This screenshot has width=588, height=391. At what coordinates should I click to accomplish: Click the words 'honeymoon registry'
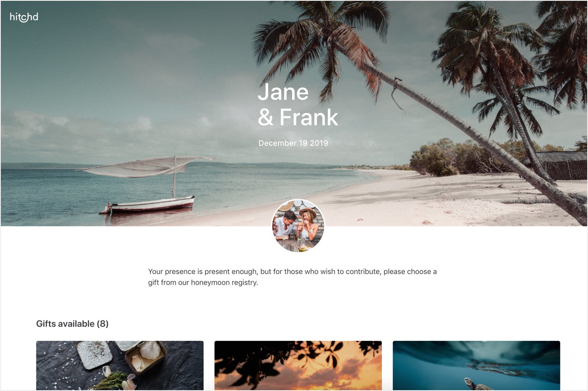click(x=224, y=283)
